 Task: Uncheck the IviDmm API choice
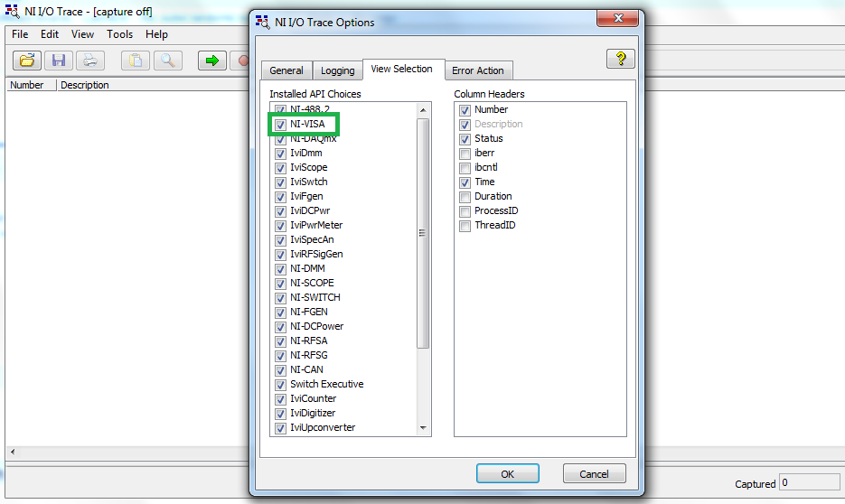(x=280, y=154)
